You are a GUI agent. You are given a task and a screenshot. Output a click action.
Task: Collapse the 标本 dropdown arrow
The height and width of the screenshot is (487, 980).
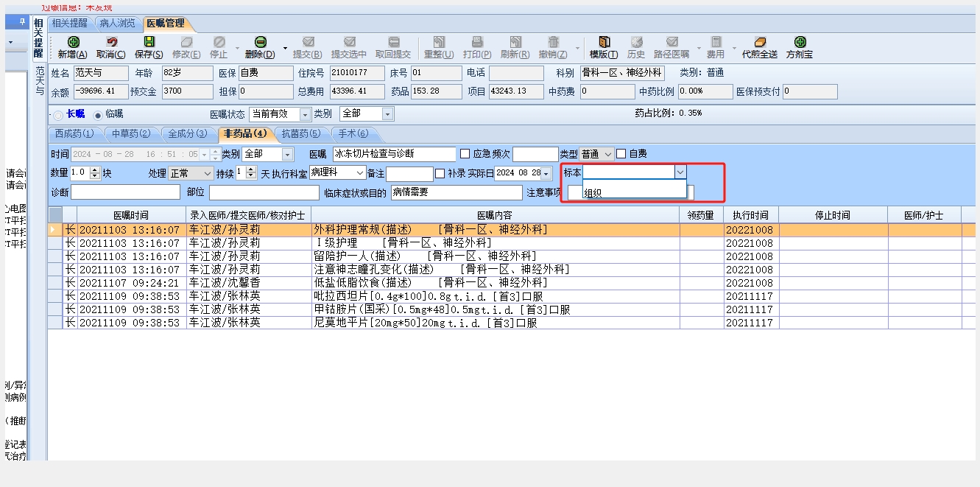(680, 172)
